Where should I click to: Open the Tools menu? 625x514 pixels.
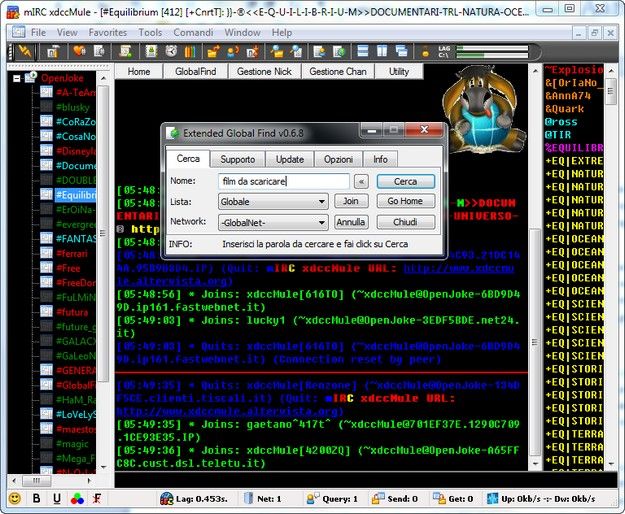pyautogui.click(x=150, y=33)
